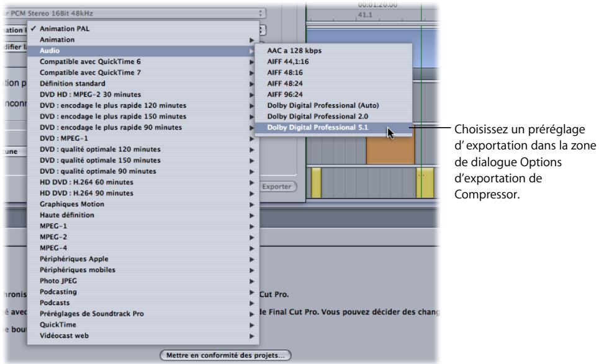Screen dimensions: 599x364
Task: Choose AIFF 48:16 preset
Action: pyautogui.click(x=334, y=73)
